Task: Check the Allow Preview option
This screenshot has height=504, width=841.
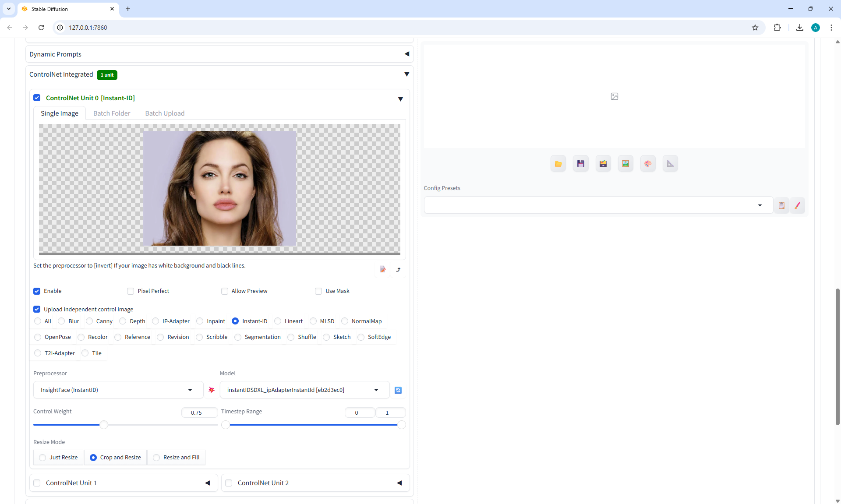Action: (x=225, y=291)
